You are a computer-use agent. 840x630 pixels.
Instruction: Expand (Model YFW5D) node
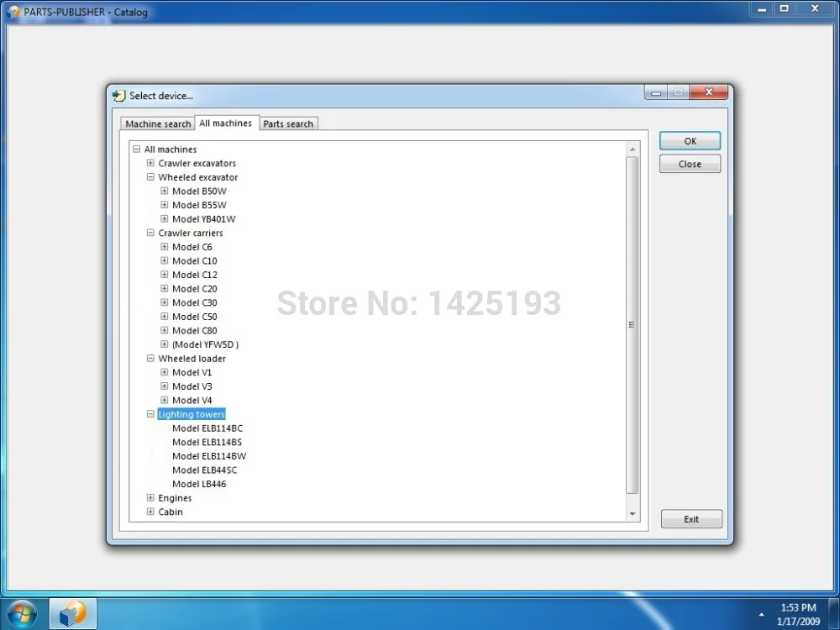pyautogui.click(x=165, y=344)
